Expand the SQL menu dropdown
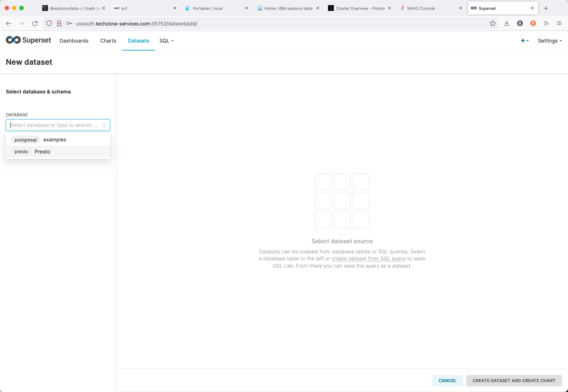 pos(167,41)
